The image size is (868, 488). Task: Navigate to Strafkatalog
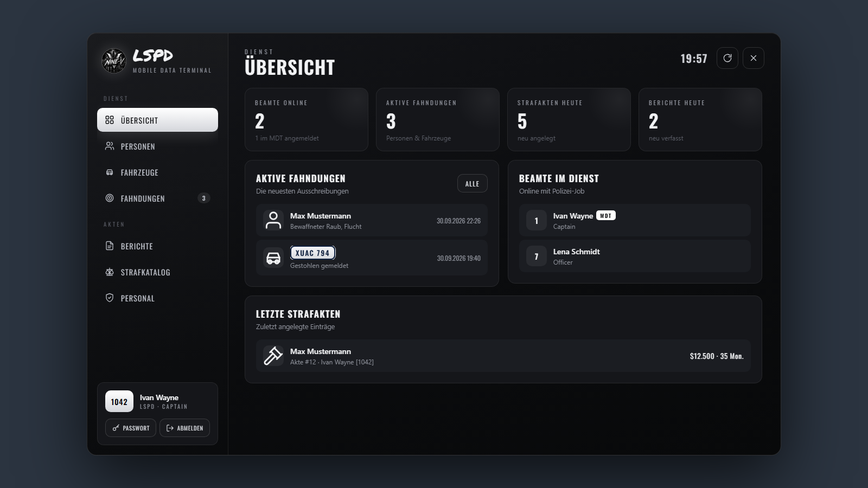point(157,272)
